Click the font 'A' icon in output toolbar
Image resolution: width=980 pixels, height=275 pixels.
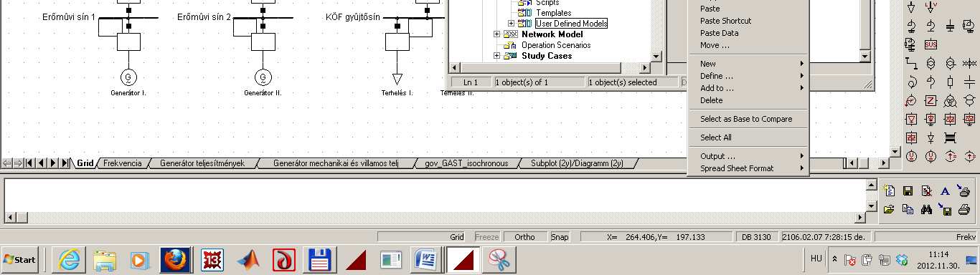pos(945,190)
